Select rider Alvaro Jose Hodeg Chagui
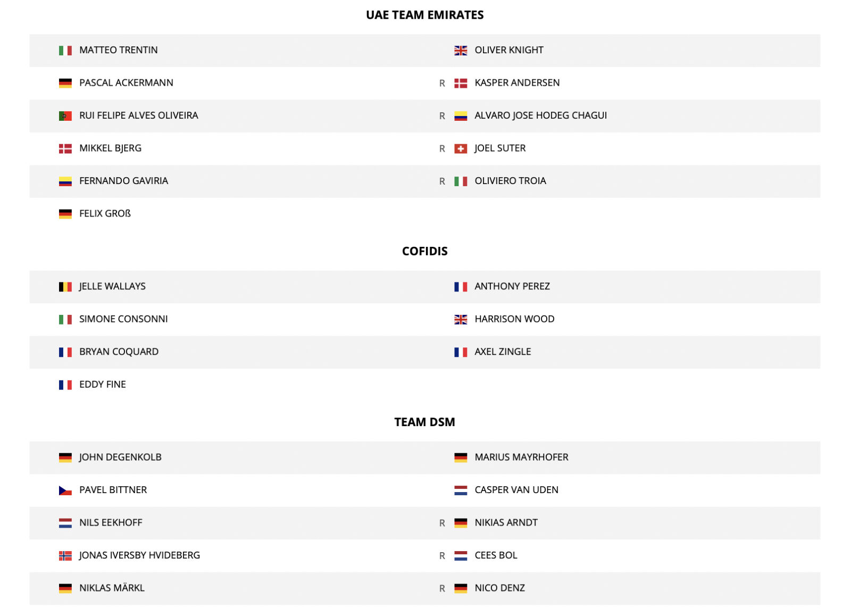This screenshot has height=616, width=851. (540, 115)
